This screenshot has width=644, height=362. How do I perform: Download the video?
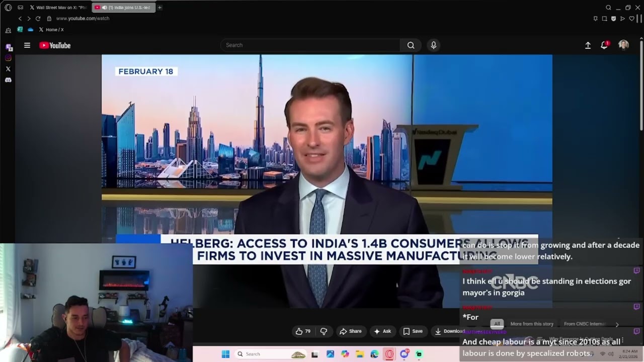pyautogui.click(x=449, y=331)
